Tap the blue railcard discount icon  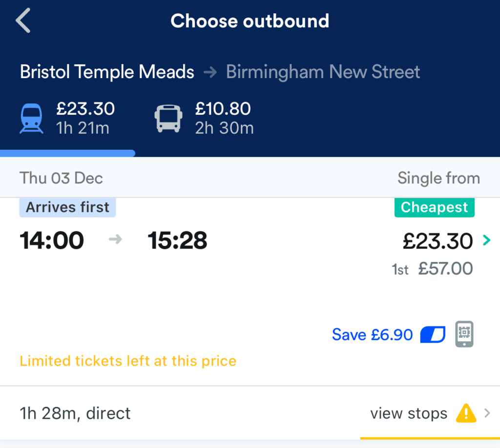[433, 335]
